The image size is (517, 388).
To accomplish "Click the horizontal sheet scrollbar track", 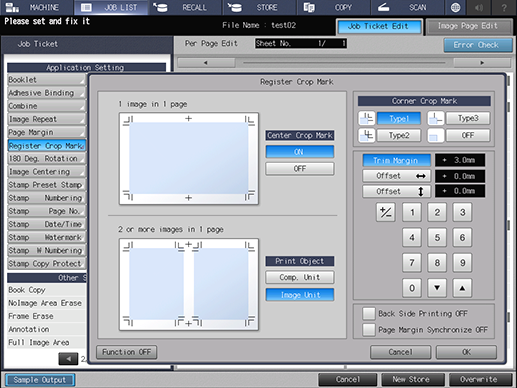I will point(344,63).
